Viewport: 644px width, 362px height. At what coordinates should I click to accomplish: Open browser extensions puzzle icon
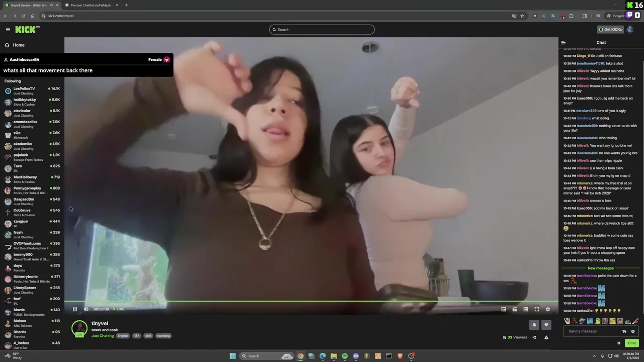point(571,16)
